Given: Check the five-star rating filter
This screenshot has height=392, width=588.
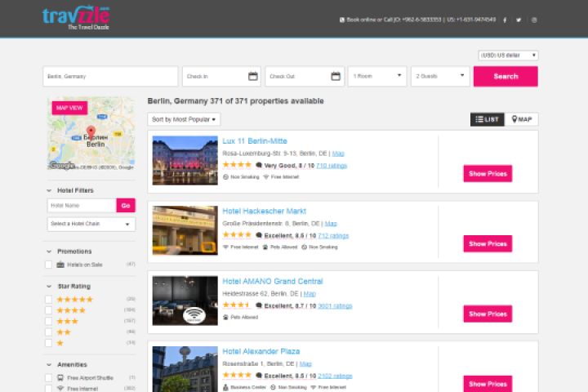Looking at the screenshot, I should pos(48,300).
